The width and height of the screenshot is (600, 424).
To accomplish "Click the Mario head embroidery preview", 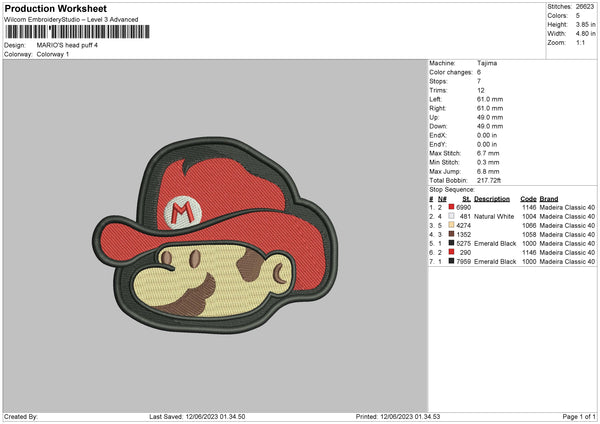I will click(215, 235).
